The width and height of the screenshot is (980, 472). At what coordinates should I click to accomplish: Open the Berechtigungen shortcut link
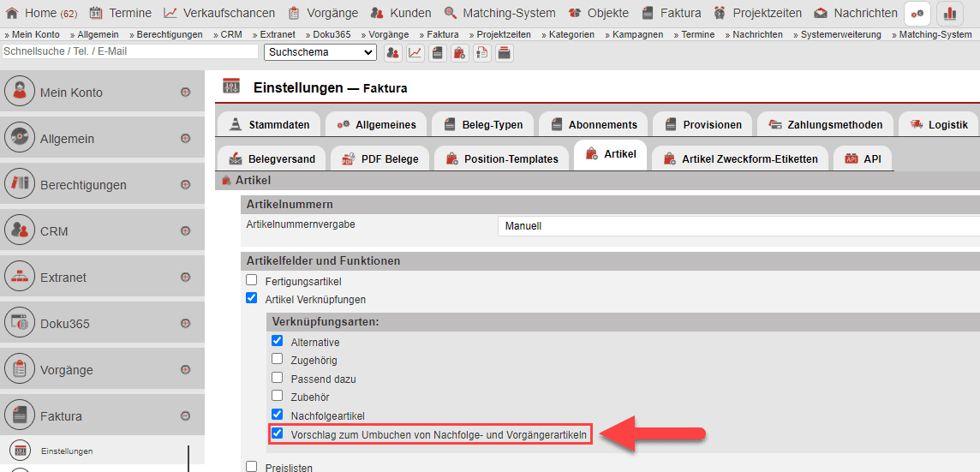pos(169,34)
